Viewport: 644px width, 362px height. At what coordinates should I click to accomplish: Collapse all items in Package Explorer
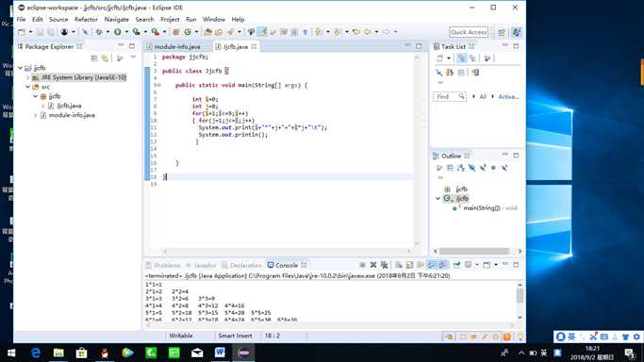coord(94,58)
